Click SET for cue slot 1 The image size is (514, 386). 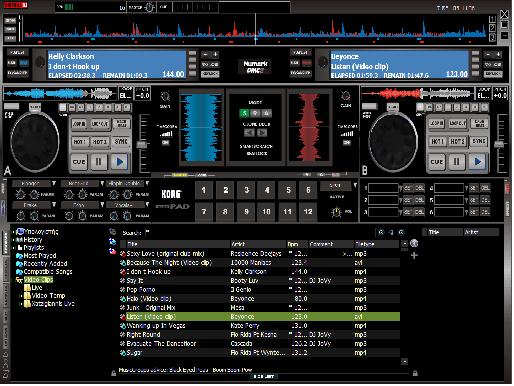pyautogui.click(x=408, y=189)
